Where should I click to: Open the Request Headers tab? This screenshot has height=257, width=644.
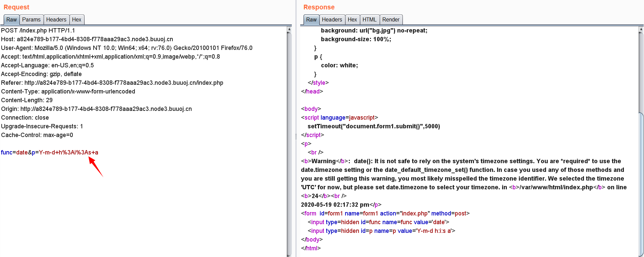coord(56,20)
